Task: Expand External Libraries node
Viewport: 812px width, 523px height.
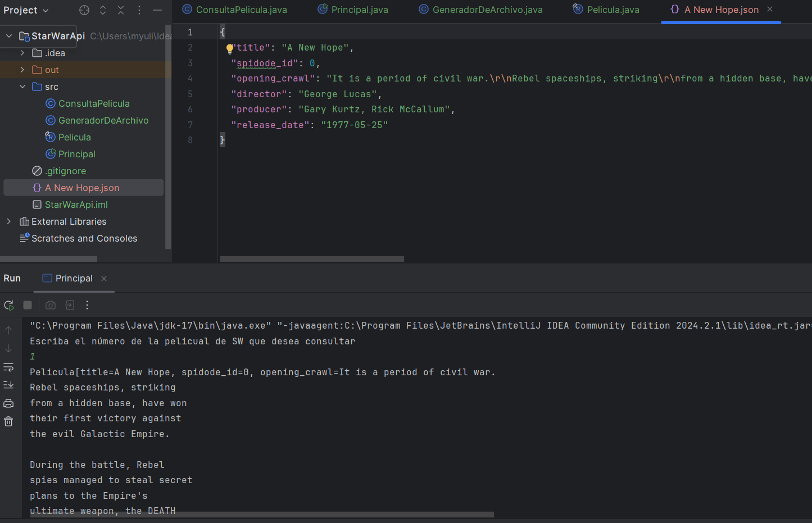Action: [x=9, y=221]
